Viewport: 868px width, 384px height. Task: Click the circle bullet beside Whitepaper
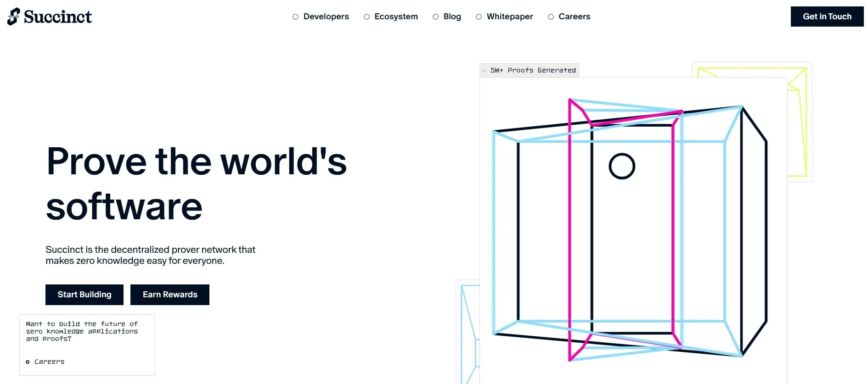[x=479, y=17]
